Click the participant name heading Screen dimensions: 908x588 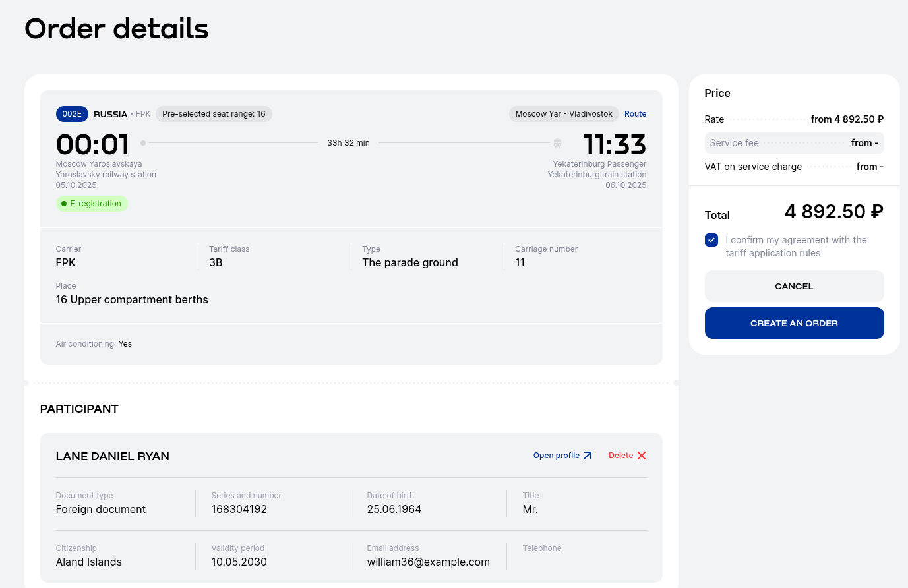(113, 456)
